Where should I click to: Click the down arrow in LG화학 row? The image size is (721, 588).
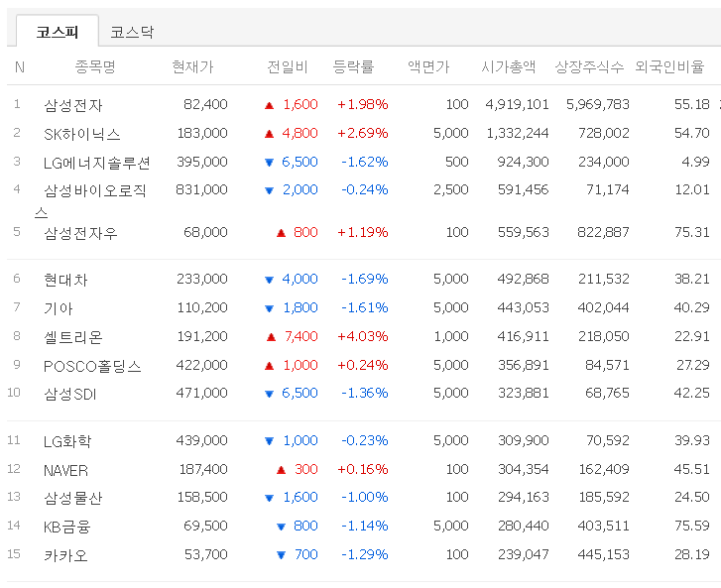point(270,441)
